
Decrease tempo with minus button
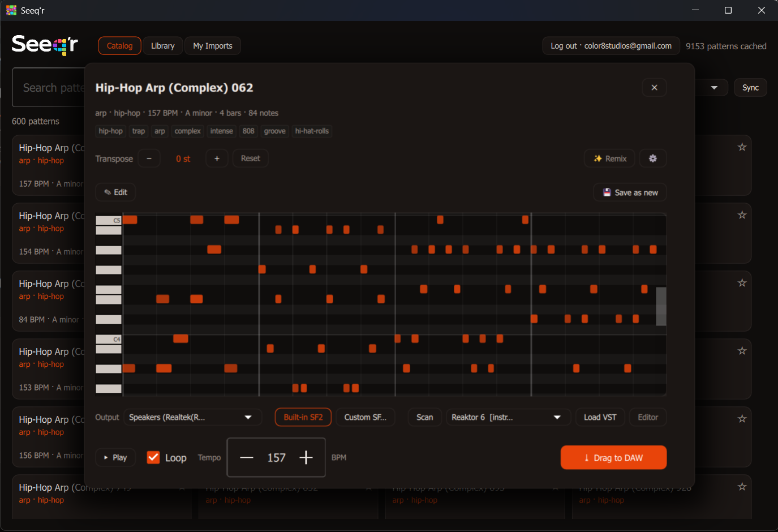point(247,457)
